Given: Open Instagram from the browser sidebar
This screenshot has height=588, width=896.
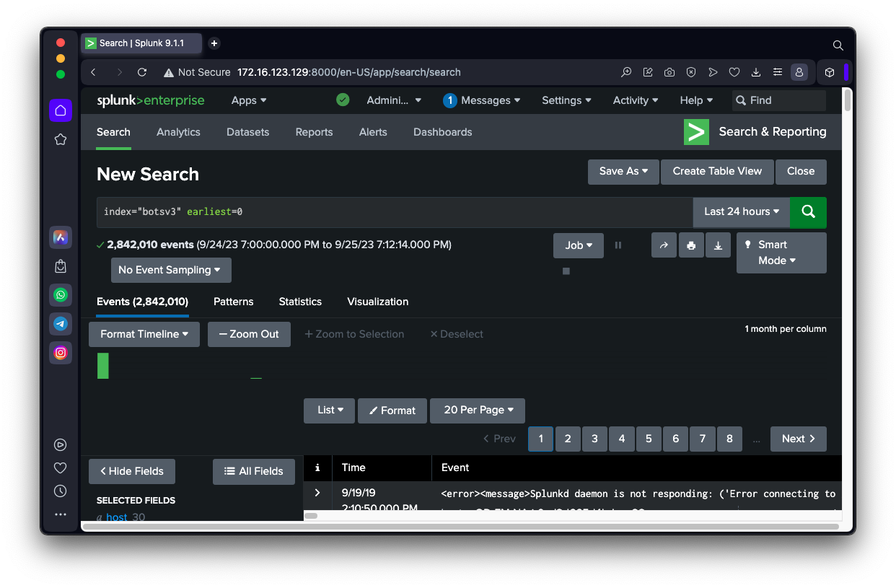Looking at the screenshot, I should (x=61, y=353).
